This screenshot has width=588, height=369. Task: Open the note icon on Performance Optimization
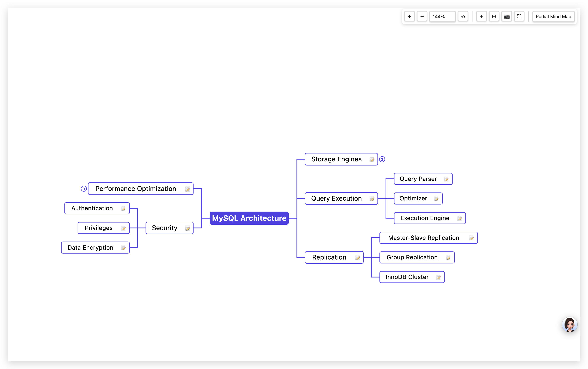(x=188, y=189)
